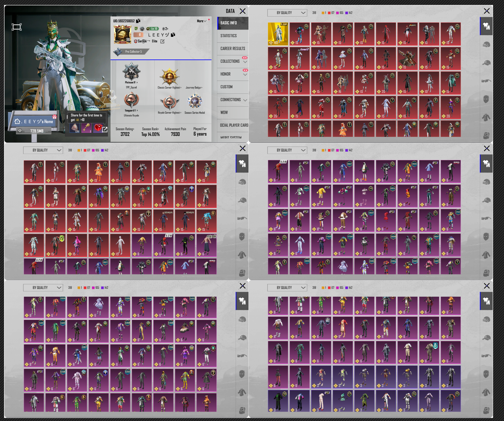Open backpack category icon in middle-left inventory panel
This screenshot has height=421, width=504.
coord(242,273)
